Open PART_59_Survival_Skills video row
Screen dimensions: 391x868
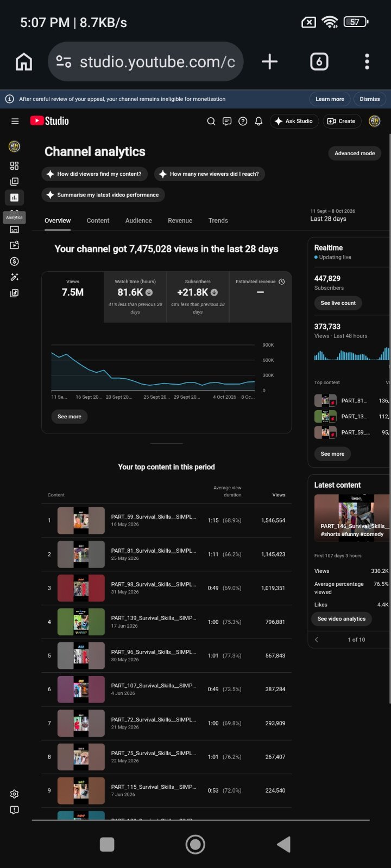pyautogui.click(x=166, y=520)
